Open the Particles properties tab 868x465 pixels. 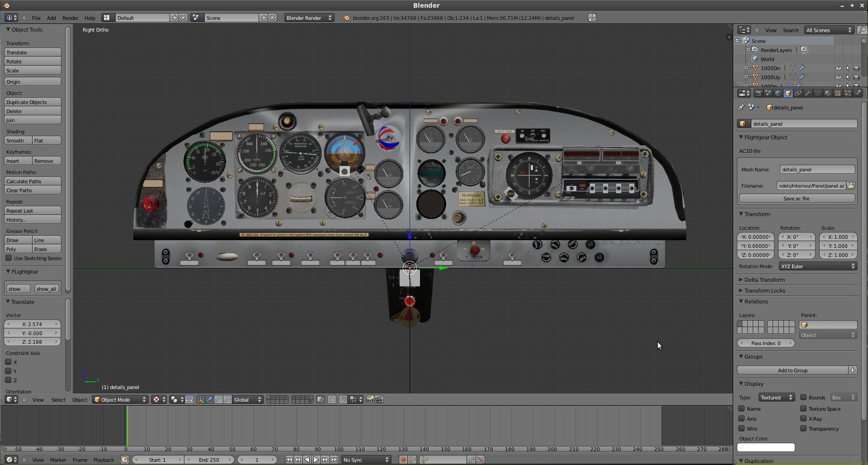tap(848, 93)
